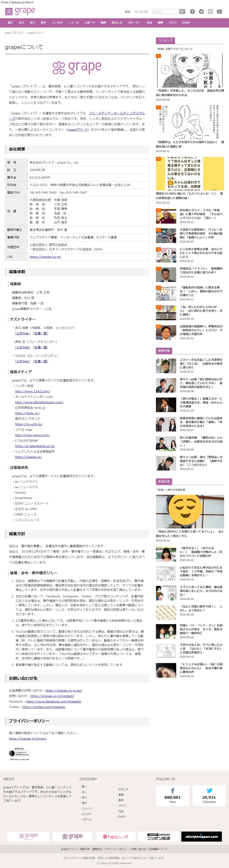
Task: Select the 驚く nav menu item
Action: click(10, 23)
